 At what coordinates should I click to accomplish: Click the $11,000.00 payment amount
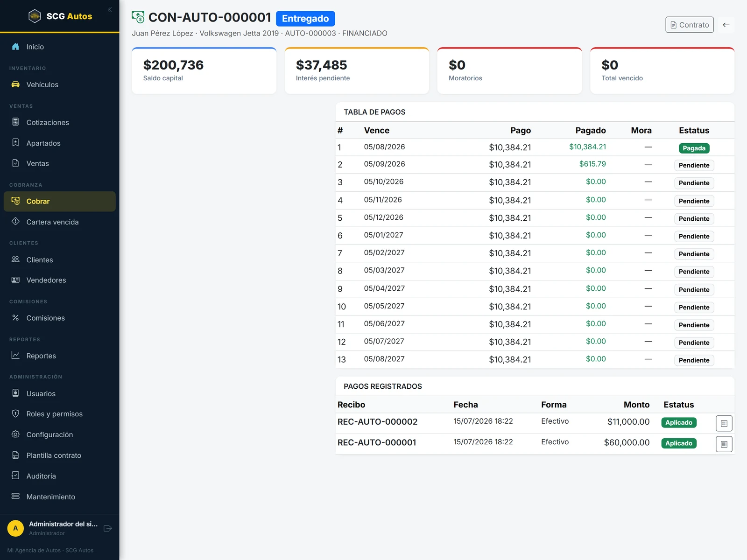tap(628, 422)
